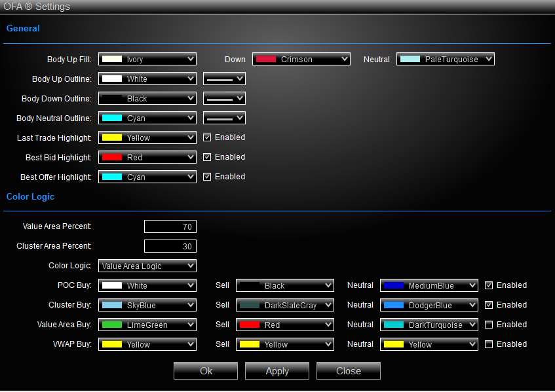Click the Color Logic section heading
This screenshot has height=392, width=555.
click(30, 197)
